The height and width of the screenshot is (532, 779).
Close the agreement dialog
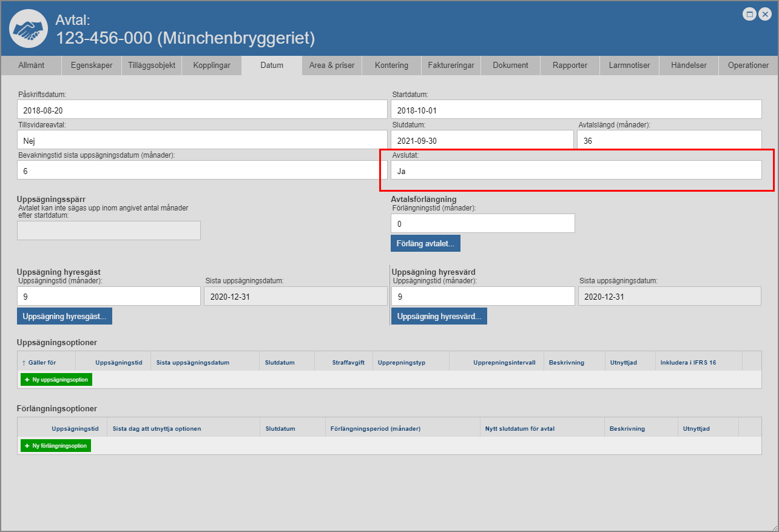click(x=765, y=14)
